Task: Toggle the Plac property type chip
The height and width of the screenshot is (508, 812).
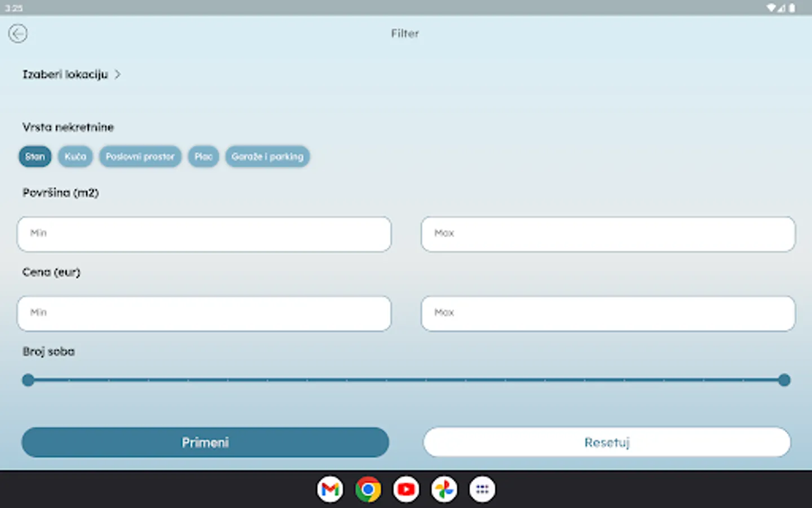Action: pyautogui.click(x=204, y=156)
